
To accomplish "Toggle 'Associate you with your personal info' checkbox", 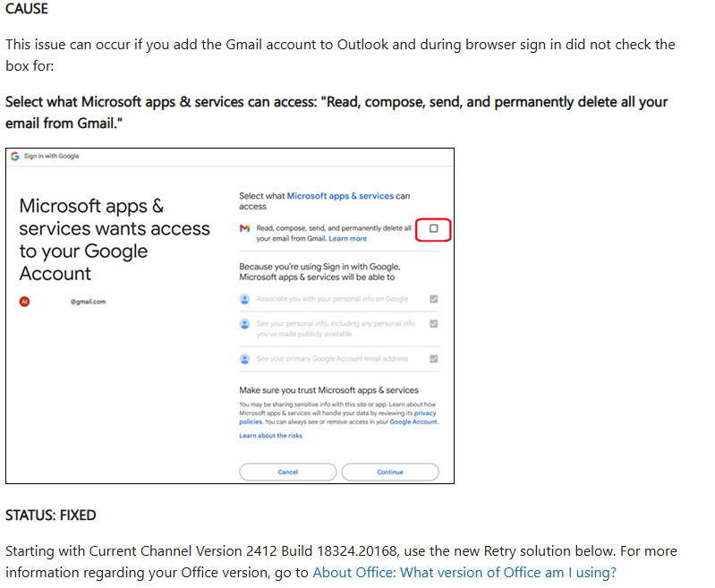I will pos(434,299).
